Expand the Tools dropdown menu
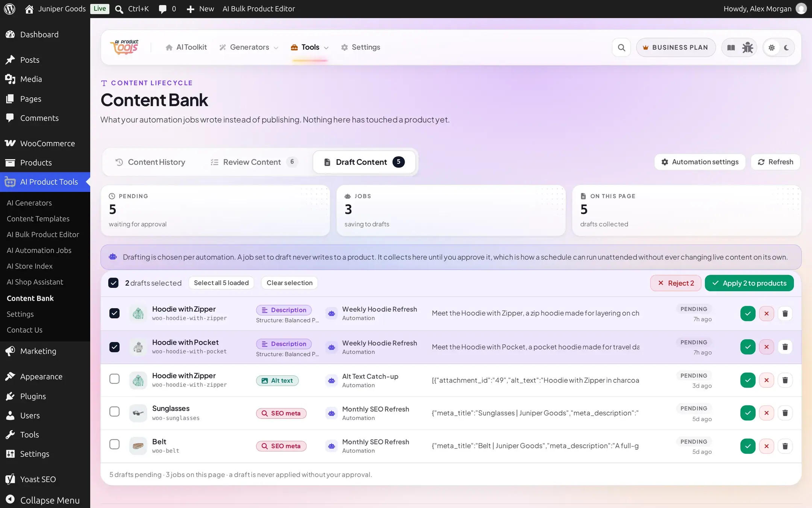Viewport: 812px width, 508px height. coord(310,47)
